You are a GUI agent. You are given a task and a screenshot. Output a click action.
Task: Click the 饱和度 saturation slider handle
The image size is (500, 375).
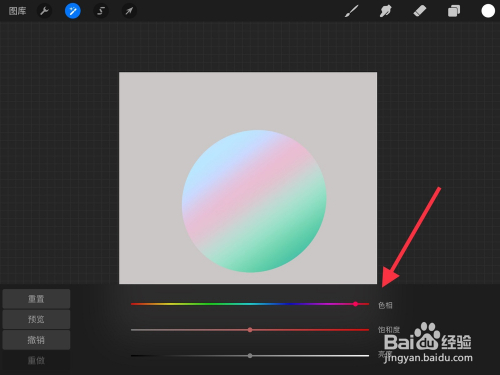pyautogui.click(x=250, y=330)
